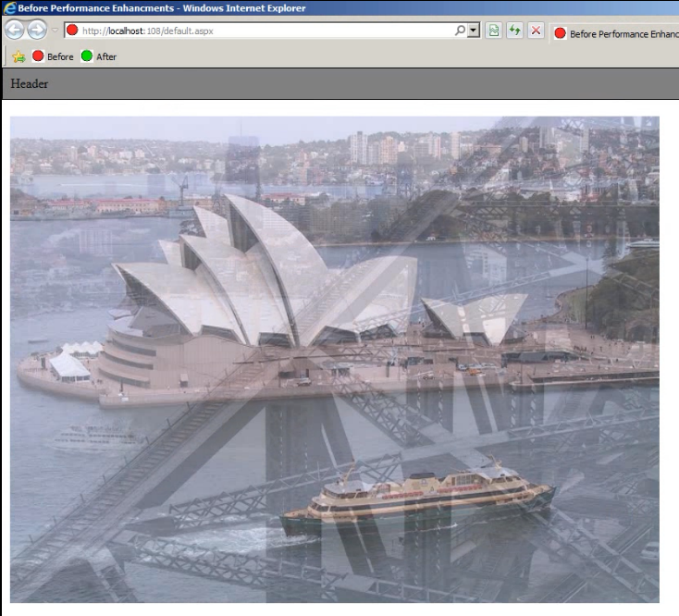This screenshot has height=616, width=679.
Task: Click the Add to Favorites bar star icon
Action: coord(19,56)
